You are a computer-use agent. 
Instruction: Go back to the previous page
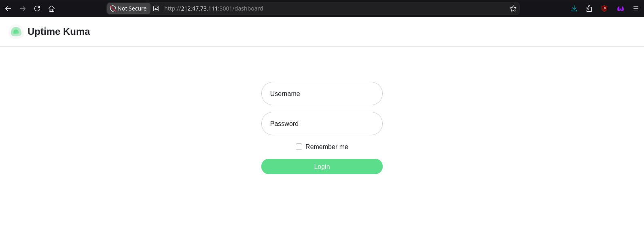tap(8, 9)
